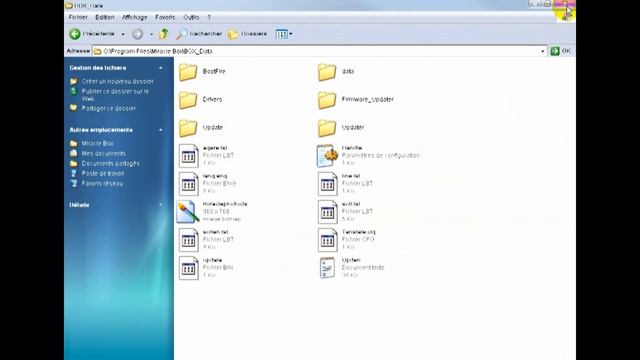Image resolution: width=640 pixels, height=360 pixels.
Task: Go to Miracle Box location
Action: click(x=97, y=143)
